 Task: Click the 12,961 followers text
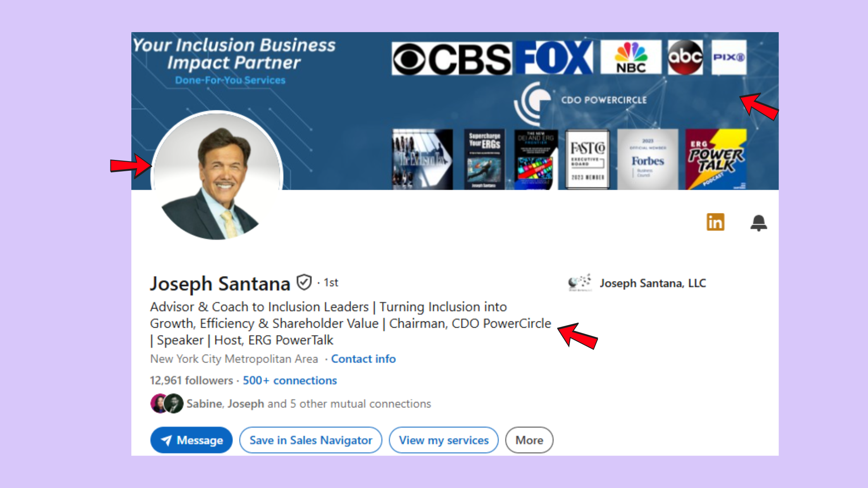point(191,380)
